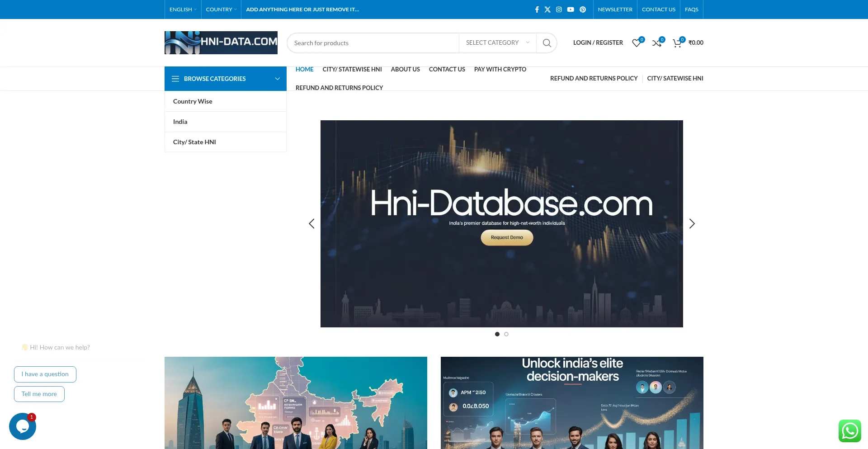
Task: Click the search magnifier icon
Action: coord(547,43)
